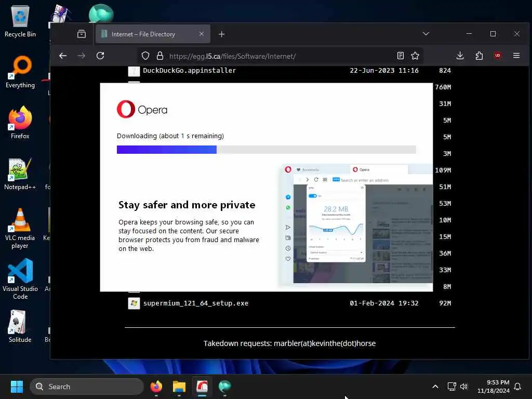Open the notifications bell icon
The width and height of the screenshot is (532, 399).
[x=518, y=387]
